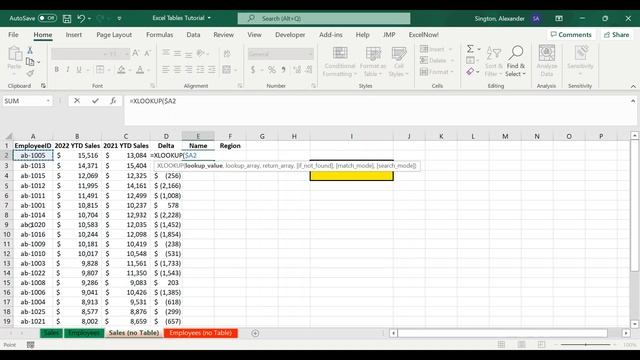The width and height of the screenshot is (640, 360).
Task: Click the fill color bucket icon
Action: click(x=121, y=70)
